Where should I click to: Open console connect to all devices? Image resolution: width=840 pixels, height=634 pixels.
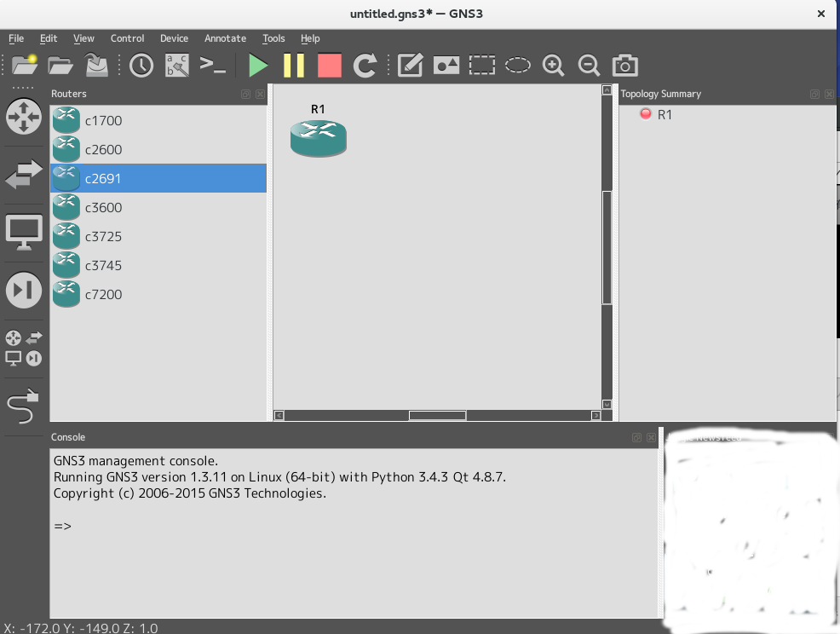pos(213,66)
